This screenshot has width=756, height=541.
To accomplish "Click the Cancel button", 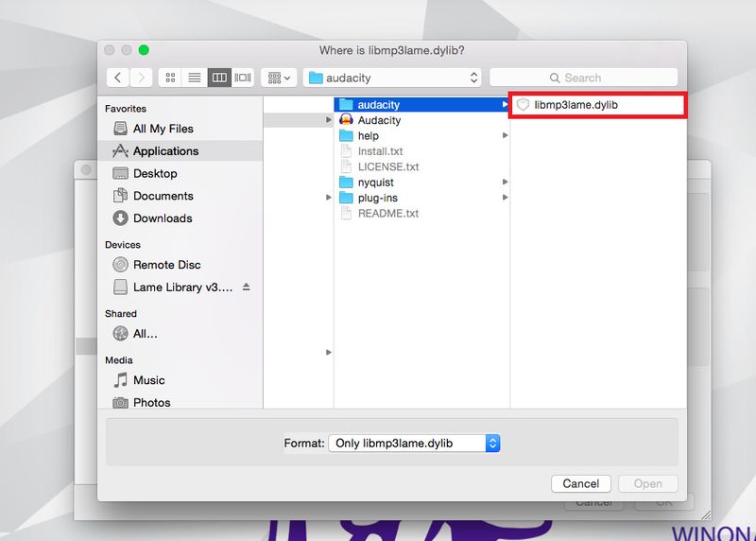I will click(x=580, y=483).
